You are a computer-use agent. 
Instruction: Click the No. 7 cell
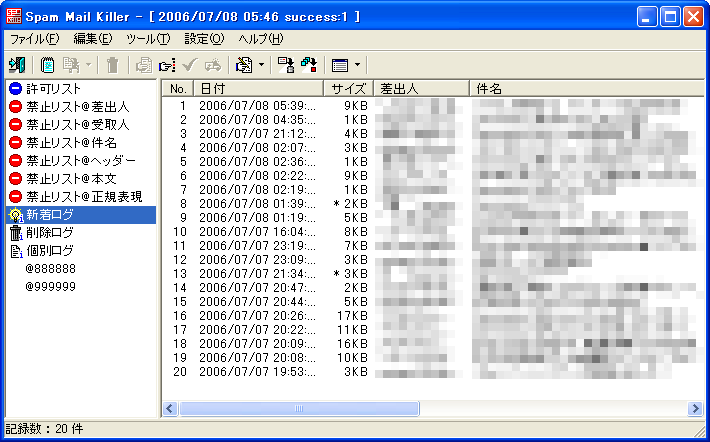click(x=183, y=190)
